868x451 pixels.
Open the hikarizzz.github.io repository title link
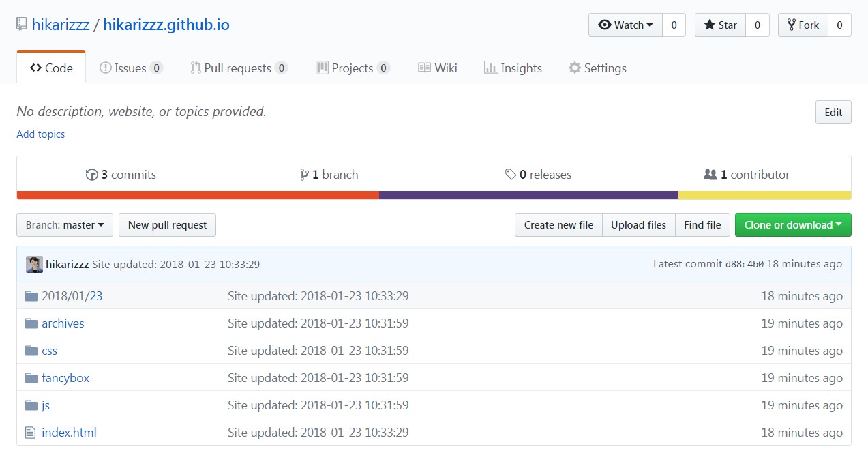pyautogui.click(x=166, y=25)
